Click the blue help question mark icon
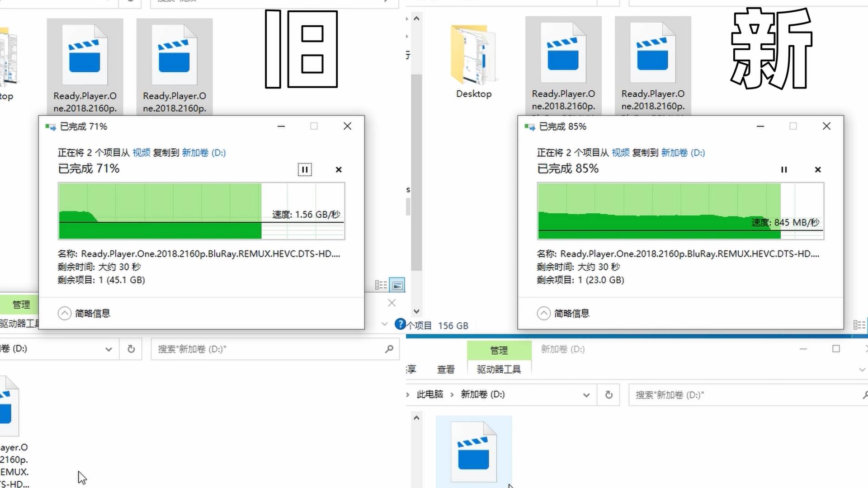This screenshot has width=868, height=488. point(400,324)
